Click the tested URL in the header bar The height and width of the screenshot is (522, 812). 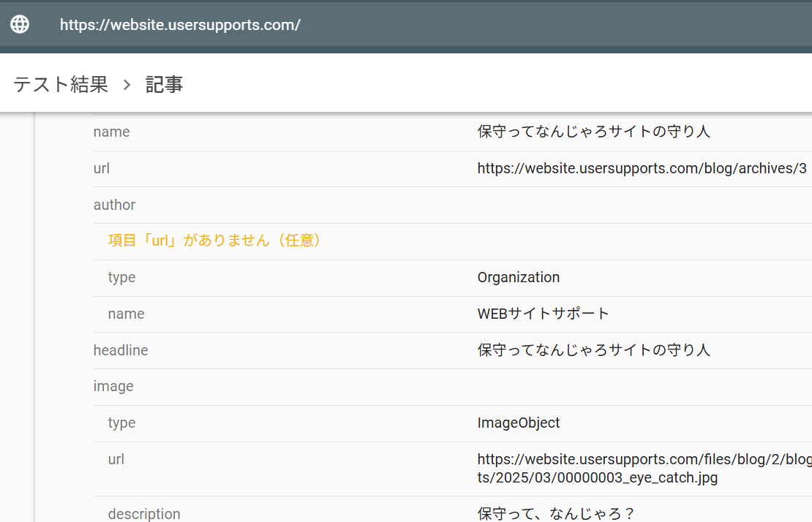pyautogui.click(x=180, y=25)
